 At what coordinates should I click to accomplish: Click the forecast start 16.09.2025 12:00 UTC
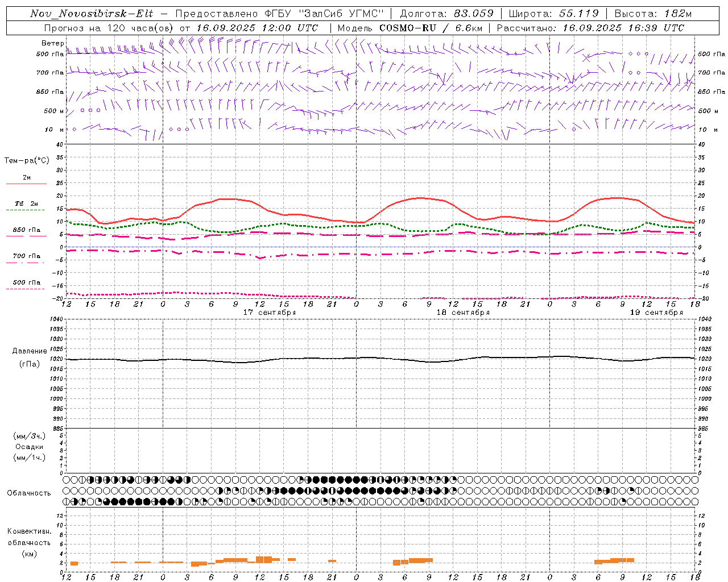[x=257, y=28]
